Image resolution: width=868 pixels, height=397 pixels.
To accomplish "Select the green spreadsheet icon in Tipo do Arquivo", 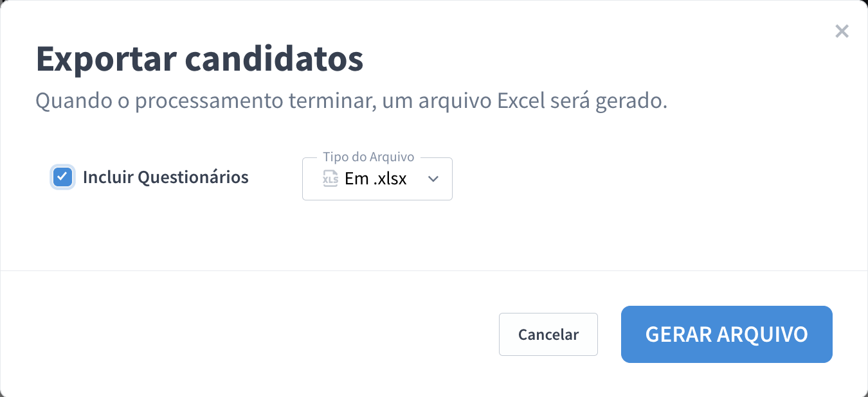I will 331,179.
